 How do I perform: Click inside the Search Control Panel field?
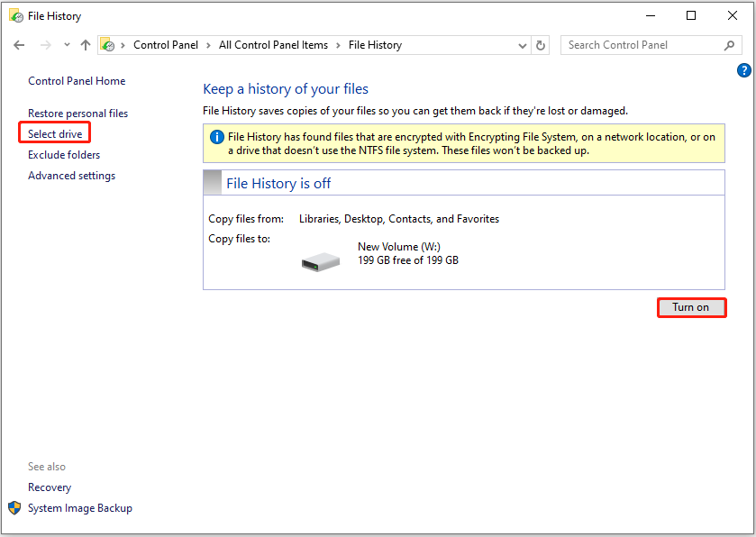pyautogui.click(x=640, y=44)
